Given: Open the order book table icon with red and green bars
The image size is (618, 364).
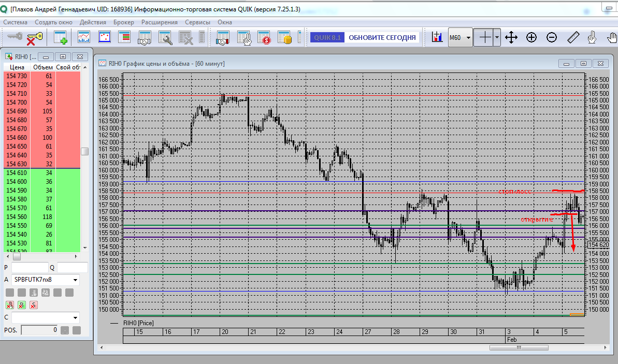Looking at the screenshot, I should 124,37.
